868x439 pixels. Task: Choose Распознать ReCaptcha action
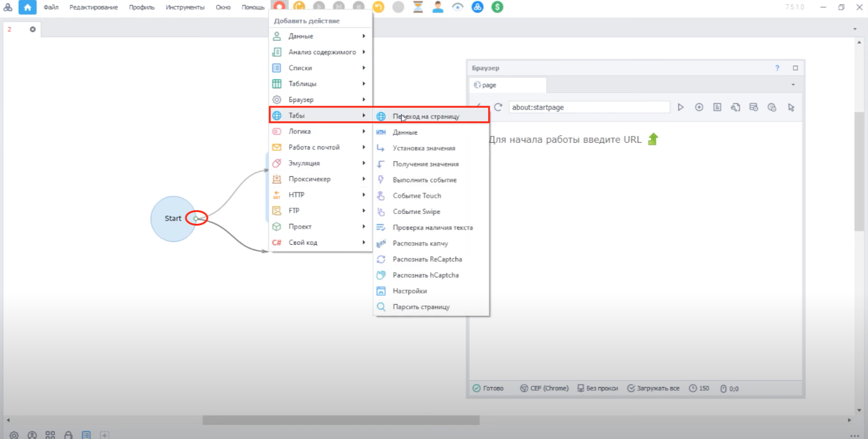[431, 259]
